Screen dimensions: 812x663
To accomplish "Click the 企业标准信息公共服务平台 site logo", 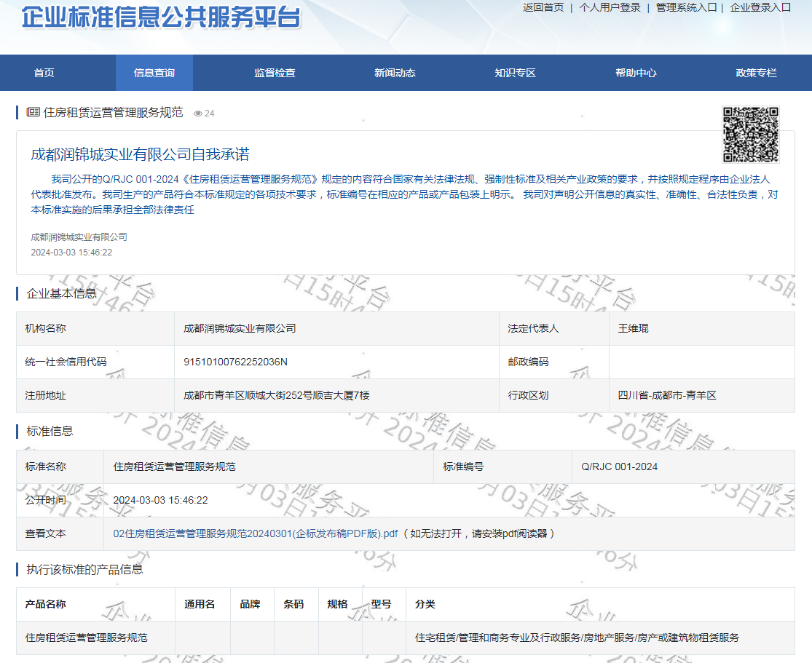I will click(161, 17).
